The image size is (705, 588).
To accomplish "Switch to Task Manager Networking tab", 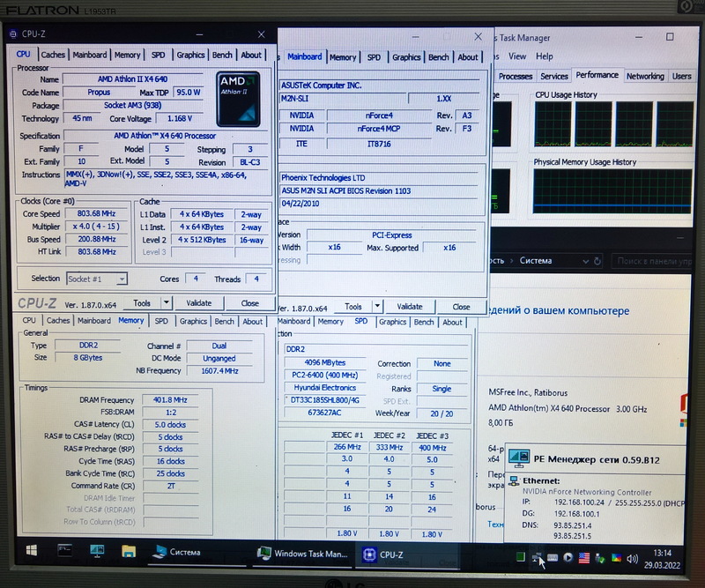I will (645, 77).
